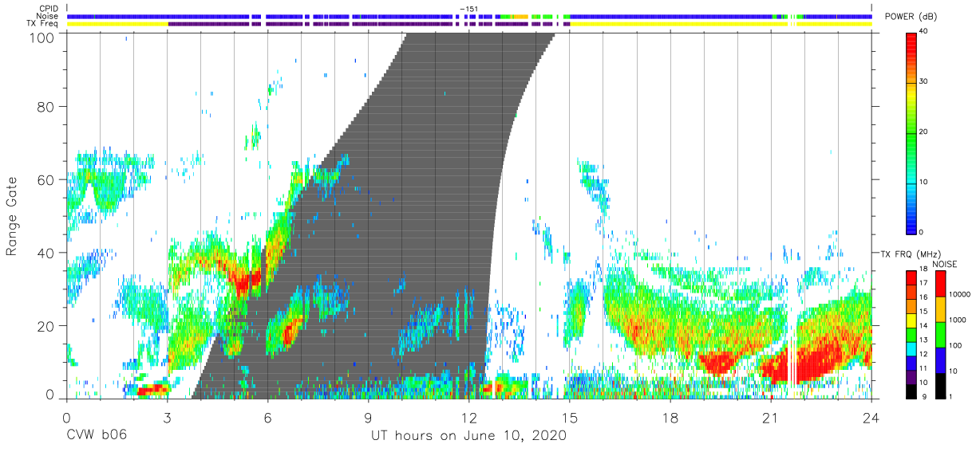Viewport: 980px width, 452px height.
Task: Click the '1000' label on NOISE scale
Action: pos(956,320)
